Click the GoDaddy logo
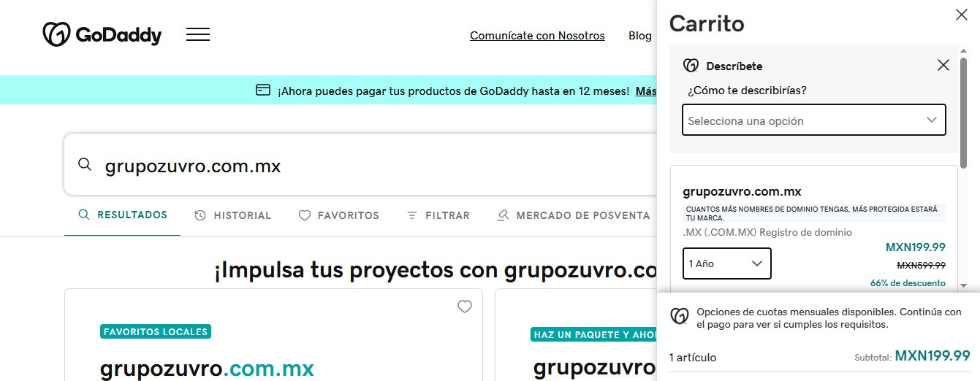 (x=102, y=34)
